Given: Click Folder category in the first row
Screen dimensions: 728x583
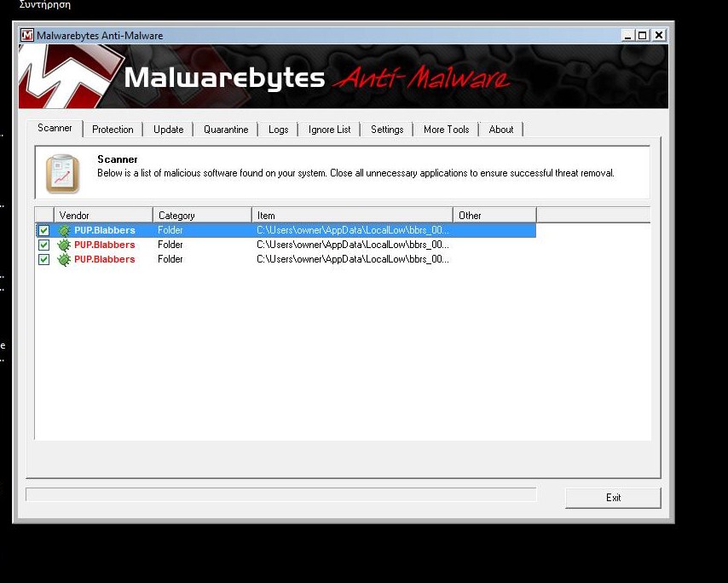Looking at the screenshot, I should point(170,230).
